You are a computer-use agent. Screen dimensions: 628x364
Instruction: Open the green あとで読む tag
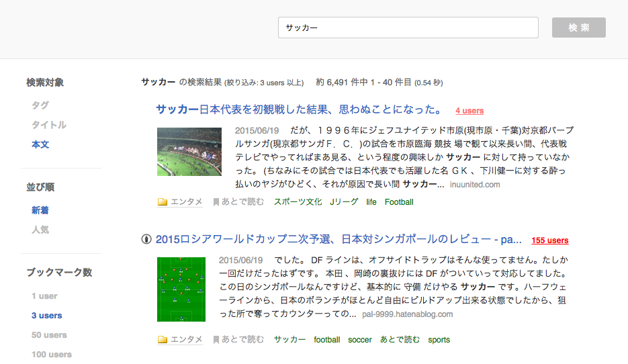point(400,340)
